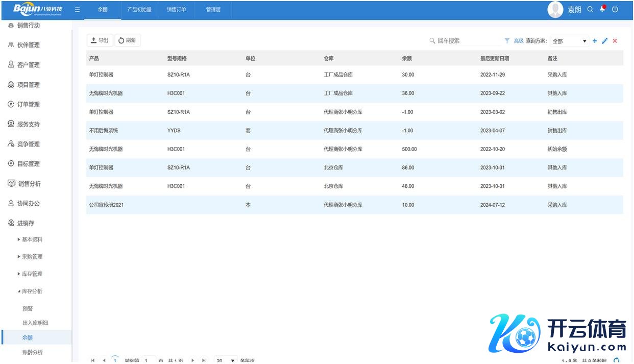Click the 刷新 refresh button
This screenshot has width=634, height=364.
point(127,41)
